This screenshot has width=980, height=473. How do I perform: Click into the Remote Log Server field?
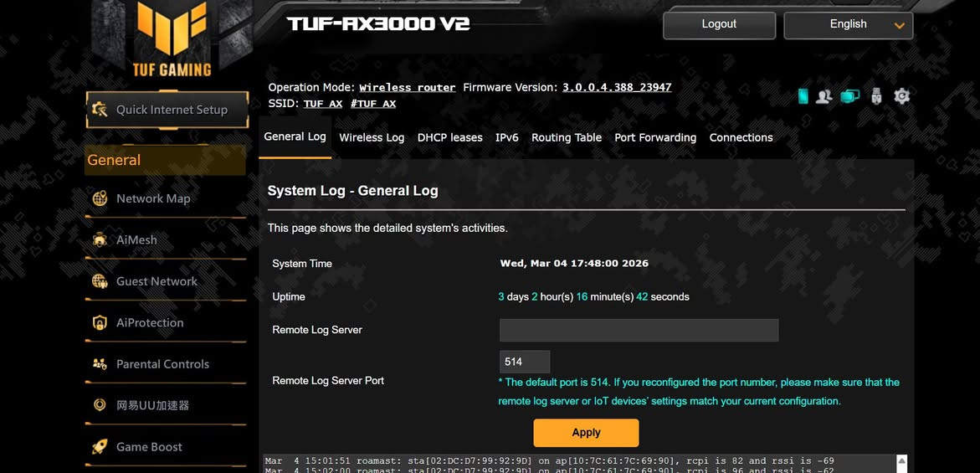pos(639,330)
